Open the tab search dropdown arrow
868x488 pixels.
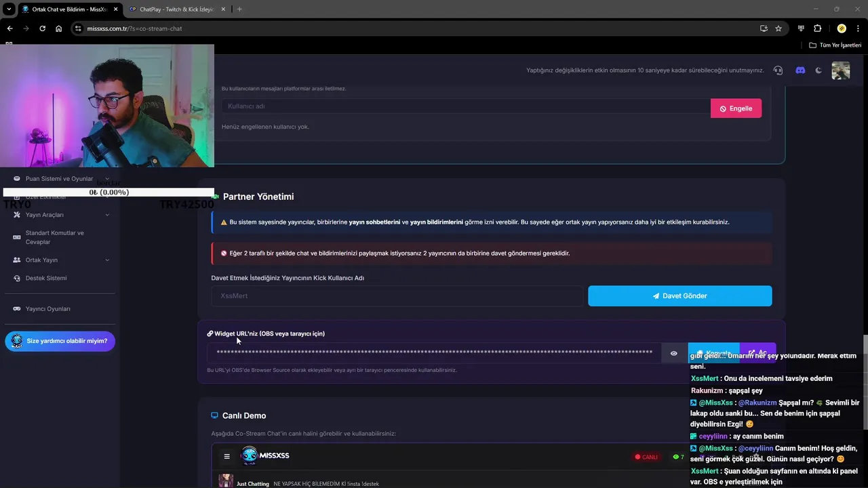(x=9, y=9)
